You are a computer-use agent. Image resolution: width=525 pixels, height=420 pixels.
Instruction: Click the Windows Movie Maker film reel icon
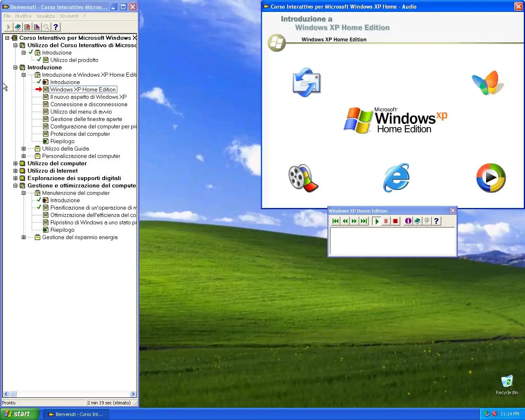pyautogui.click(x=303, y=178)
